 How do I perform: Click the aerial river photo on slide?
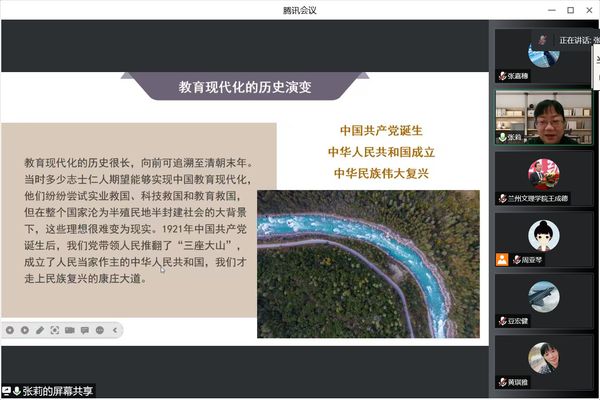click(x=367, y=263)
